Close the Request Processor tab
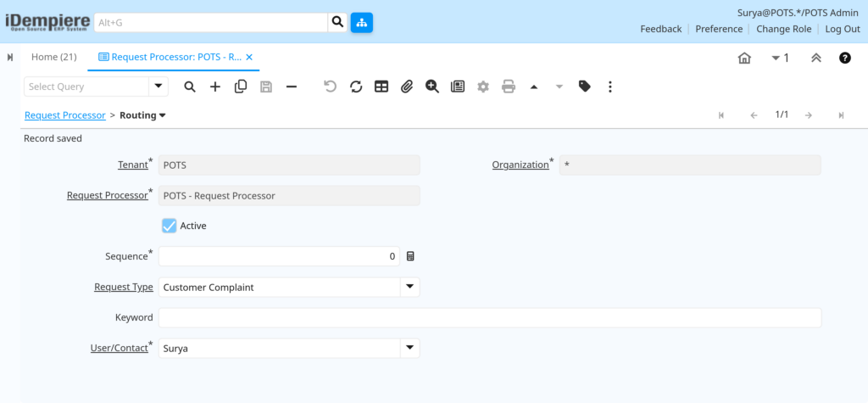 tap(249, 57)
